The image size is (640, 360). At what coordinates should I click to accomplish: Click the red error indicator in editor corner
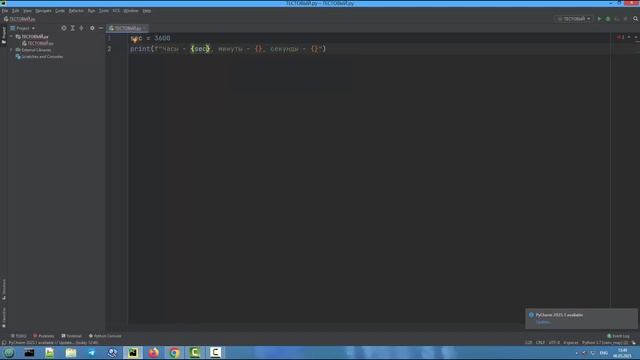point(620,37)
